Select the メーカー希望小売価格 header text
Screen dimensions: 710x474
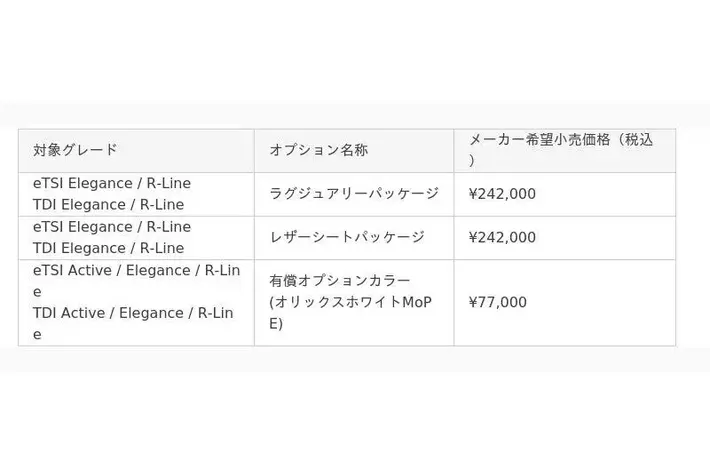(x=540, y=140)
